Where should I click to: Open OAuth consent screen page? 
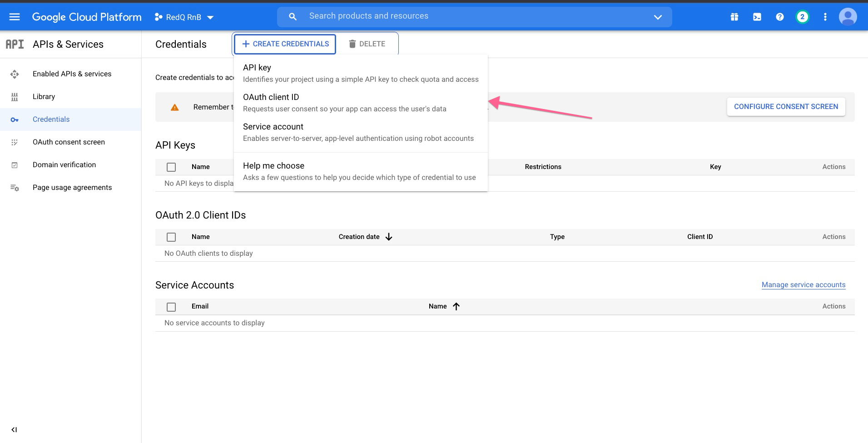click(x=69, y=142)
